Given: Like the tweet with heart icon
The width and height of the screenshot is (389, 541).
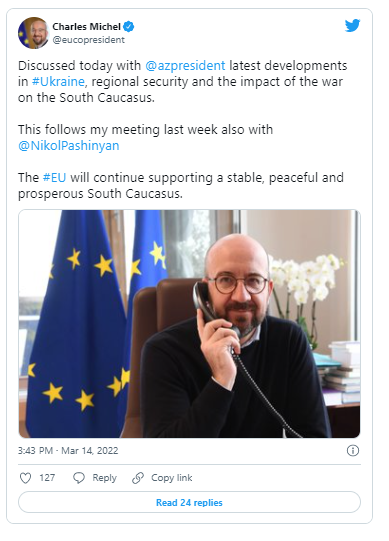Looking at the screenshot, I should pyautogui.click(x=25, y=478).
